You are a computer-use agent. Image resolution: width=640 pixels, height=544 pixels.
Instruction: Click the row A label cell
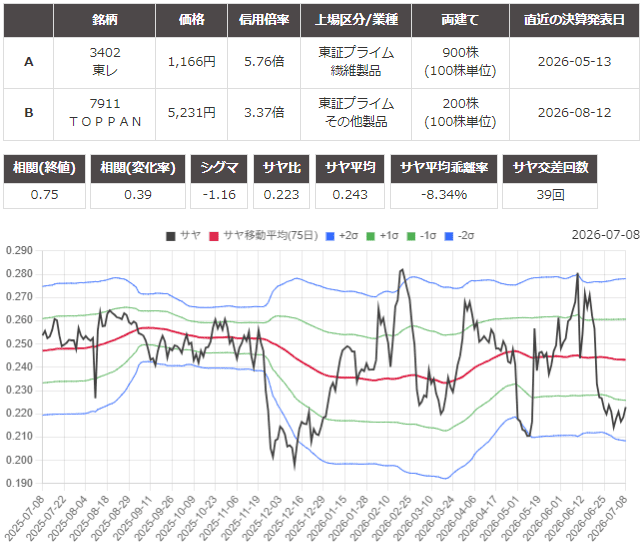(29, 62)
